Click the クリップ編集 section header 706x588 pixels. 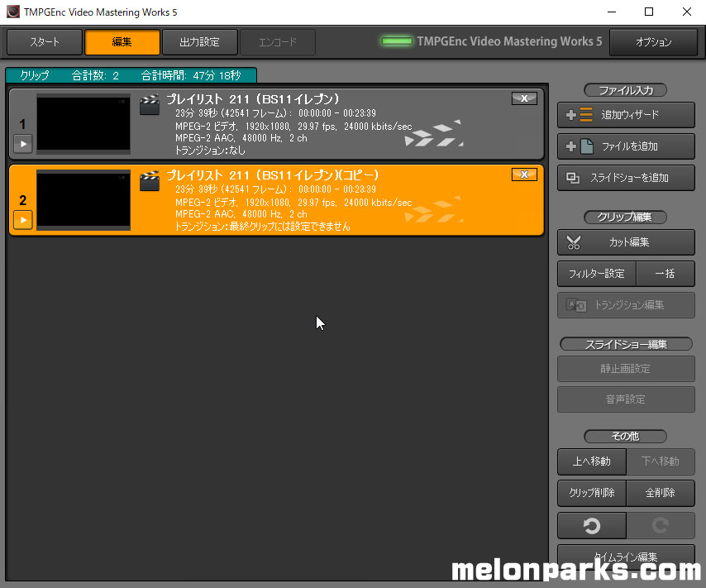coord(626,218)
